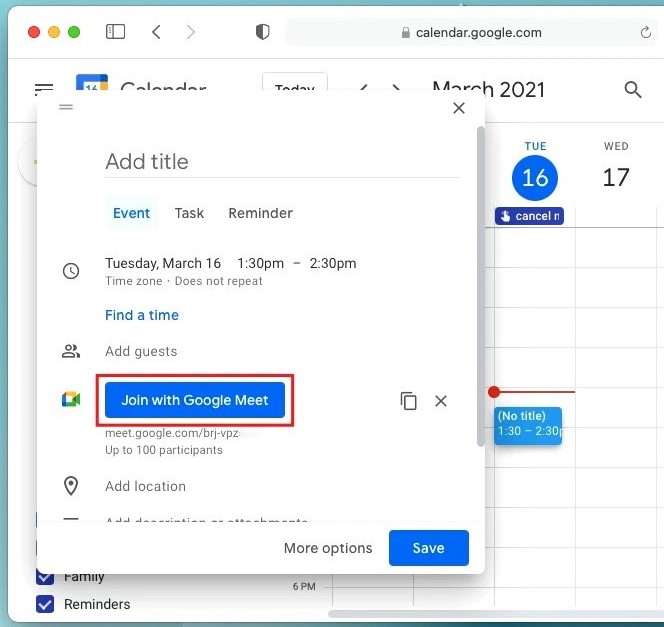Image resolution: width=664 pixels, height=627 pixels.
Task: Go back with Safari's back arrow
Action: point(156,32)
